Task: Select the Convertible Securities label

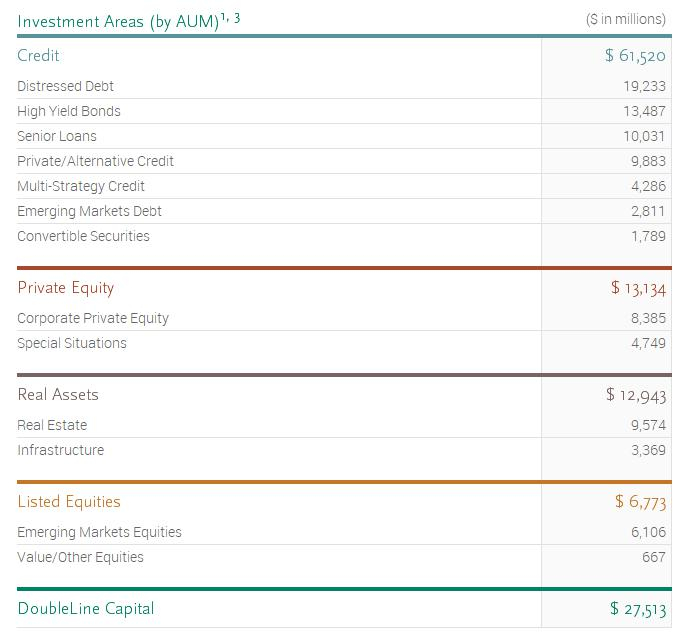Action: click(83, 236)
